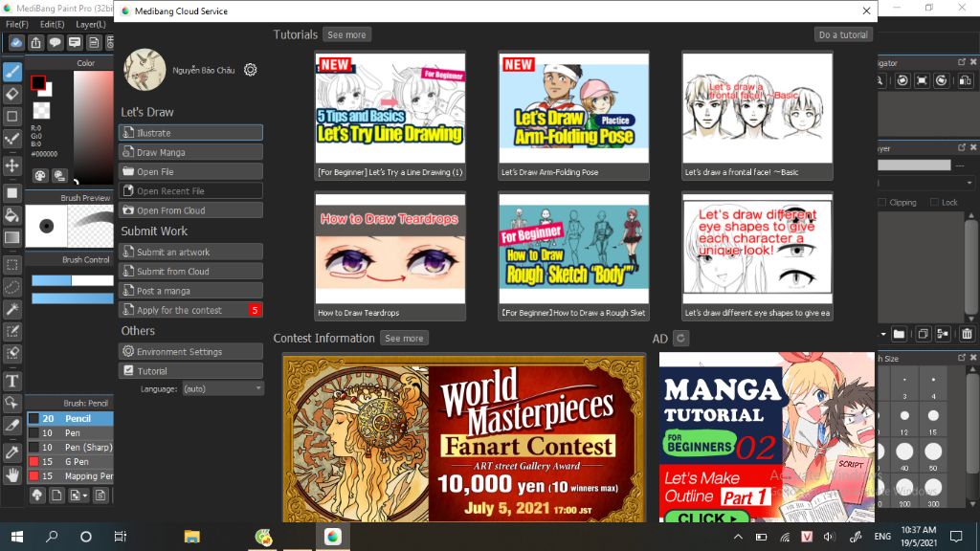Click the share/export icon in top toolbar
This screenshot has width=980, height=551.
click(35, 42)
